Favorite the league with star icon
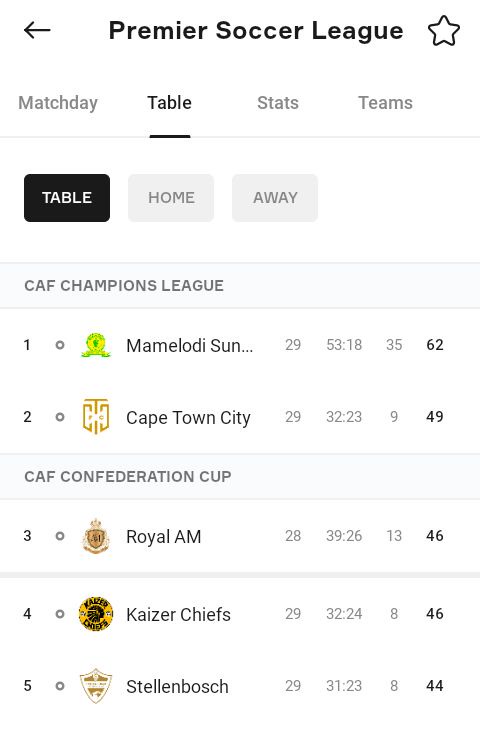This screenshot has width=480, height=734. (443, 31)
